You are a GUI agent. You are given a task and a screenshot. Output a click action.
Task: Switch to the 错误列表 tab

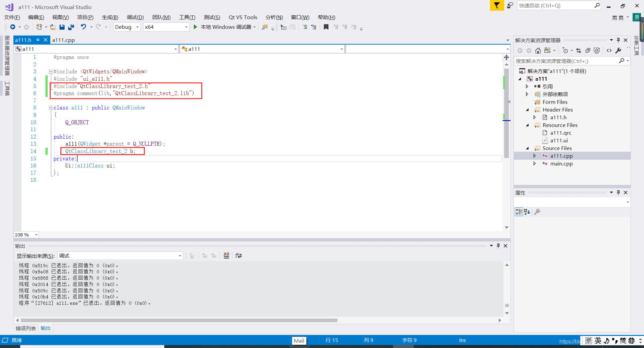[x=26, y=328]
